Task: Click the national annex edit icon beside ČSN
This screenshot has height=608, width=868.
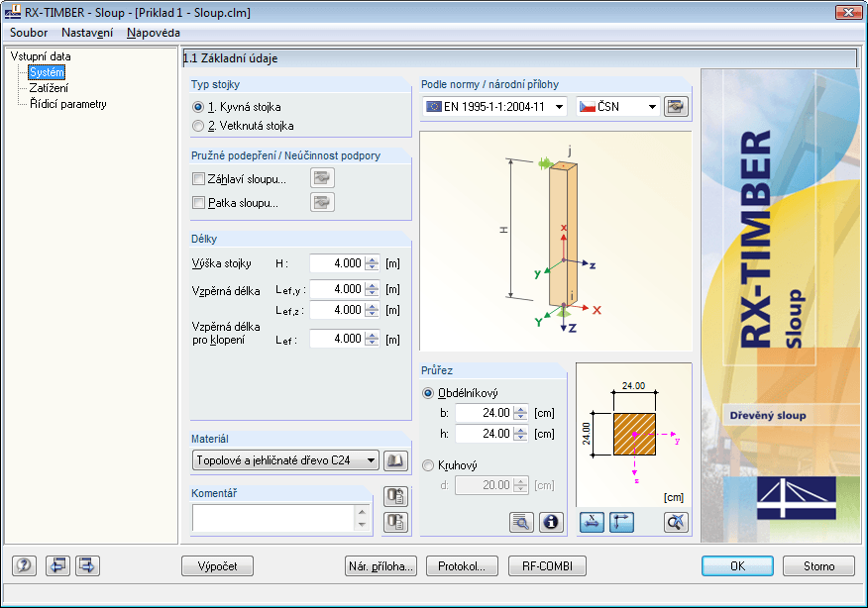Action: tap(676, 107)
